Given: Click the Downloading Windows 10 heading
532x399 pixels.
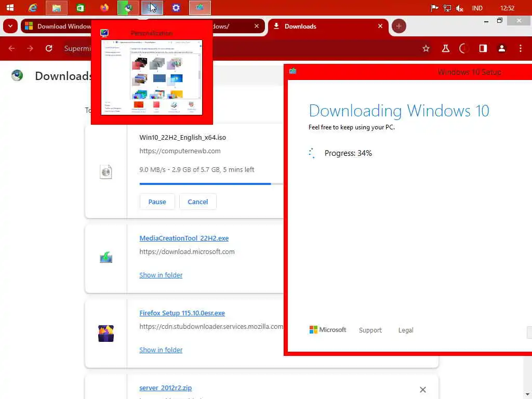Looking at the screenshot, I should click(x=399, y=111).
